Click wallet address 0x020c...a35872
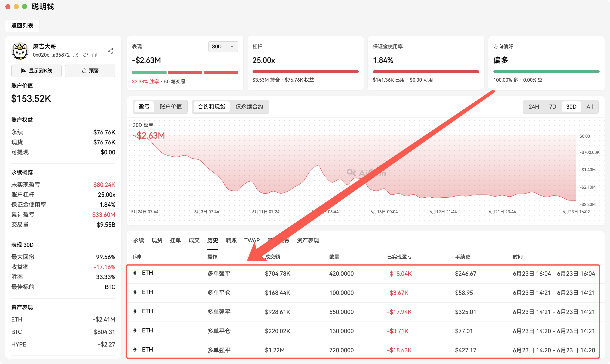 (x=51, y=55)
